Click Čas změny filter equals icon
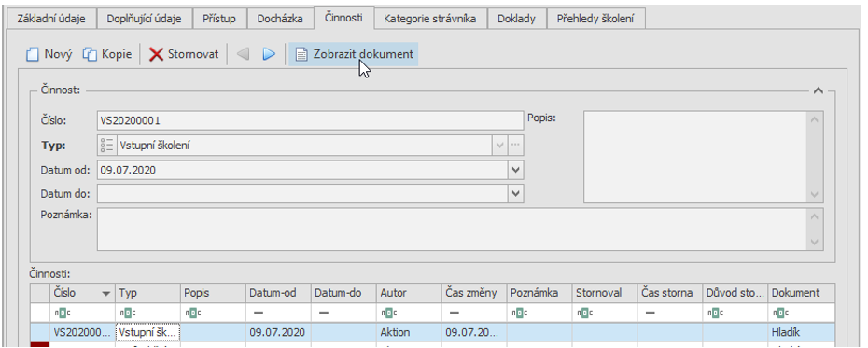The height and width of the screenshot is (348, 868). pos(454,313)
